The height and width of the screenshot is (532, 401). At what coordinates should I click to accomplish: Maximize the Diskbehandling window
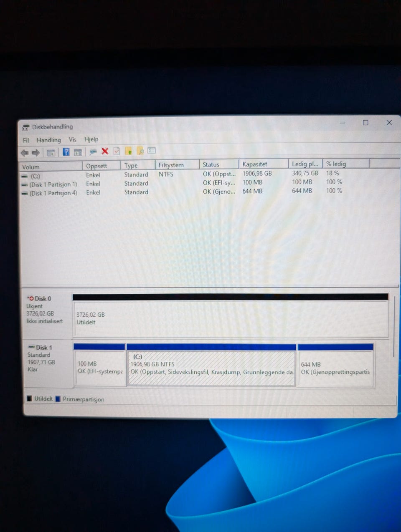365,123
